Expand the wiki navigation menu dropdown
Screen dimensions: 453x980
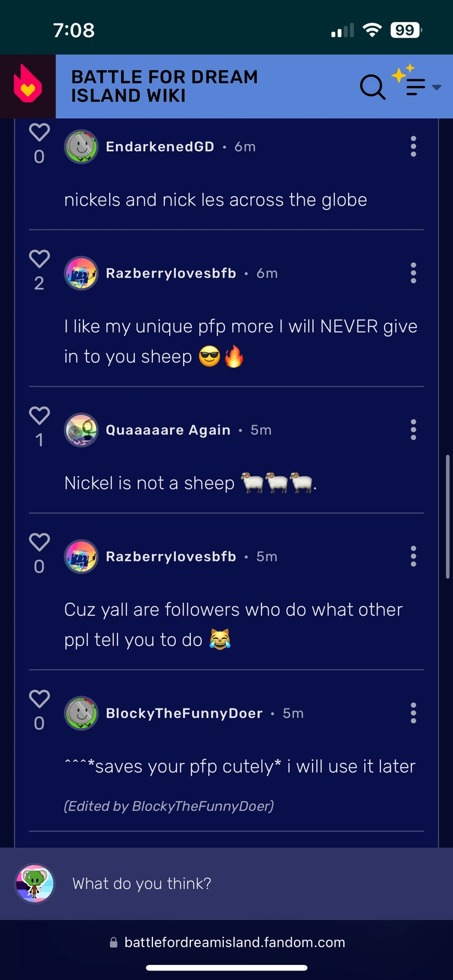click(x=423, y=87)
